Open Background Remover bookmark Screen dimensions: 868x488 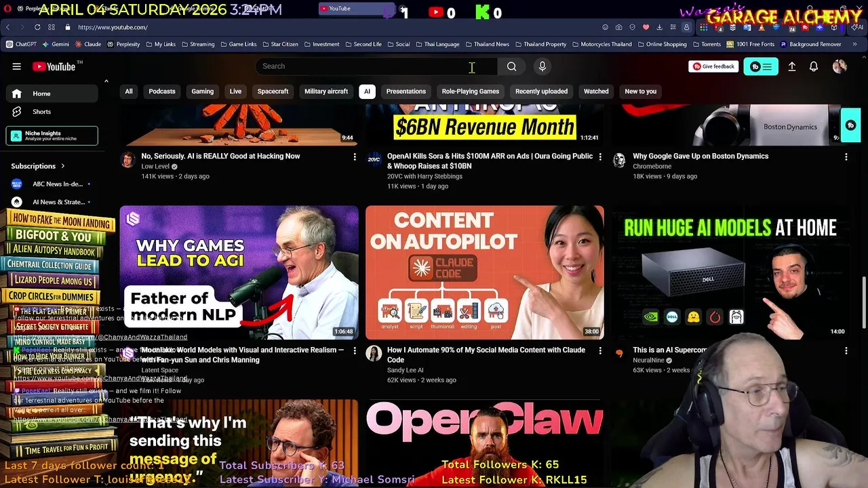click(x=811, y=44)
